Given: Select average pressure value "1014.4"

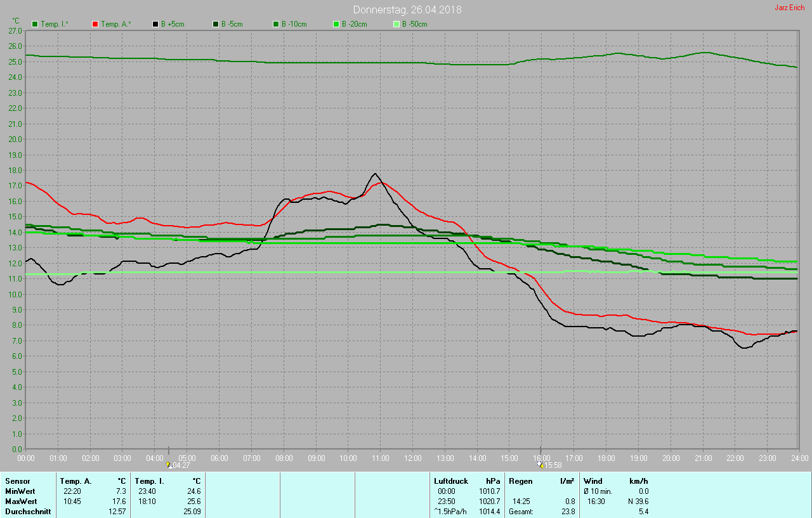Looking at the screenshot, I should [x=489, y=512].
